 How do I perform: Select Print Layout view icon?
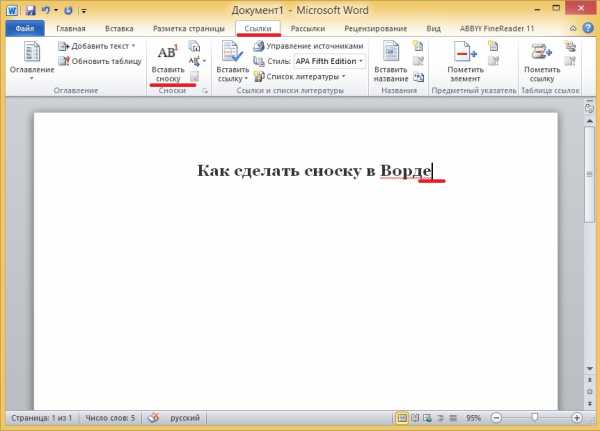tap(402, 418)
